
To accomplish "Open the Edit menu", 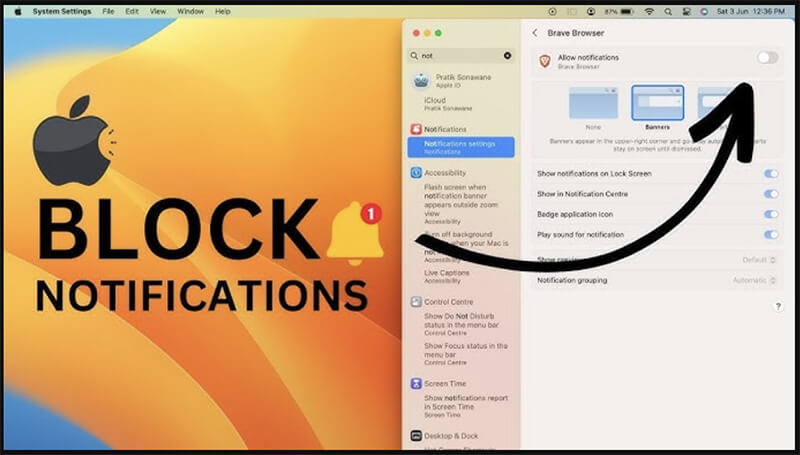I will (x=132, y=11).
